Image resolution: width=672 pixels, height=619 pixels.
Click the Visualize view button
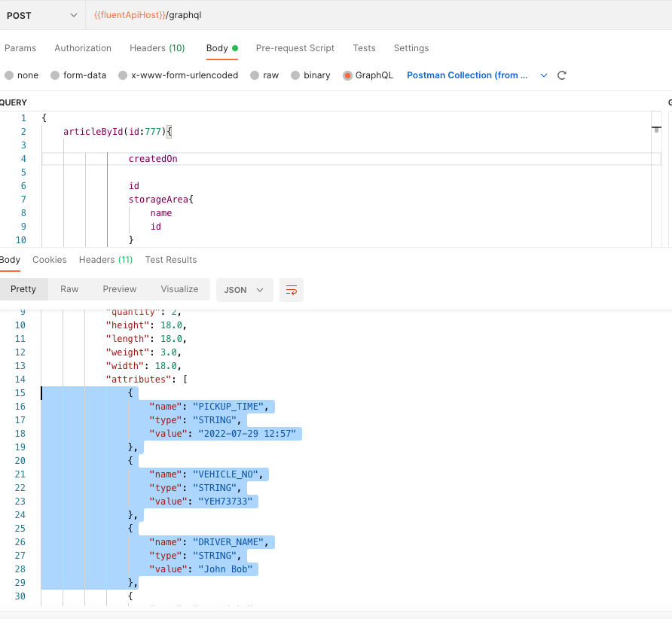(x=179, y=289)
